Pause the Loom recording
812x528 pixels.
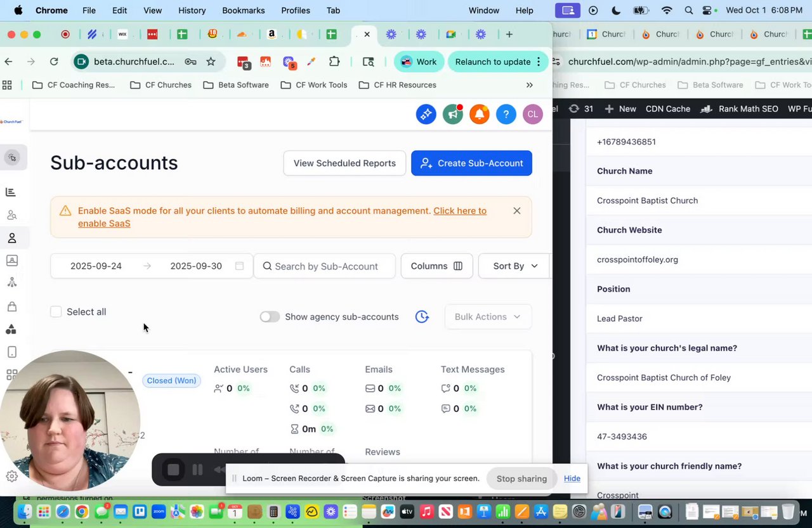coord(197,470)
